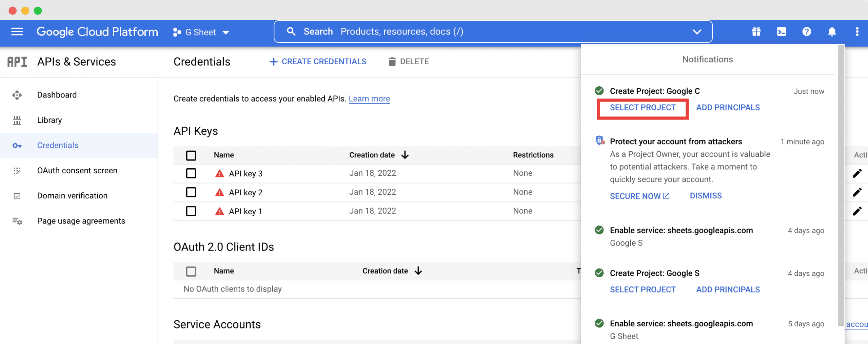
Task: Open the G Sheet project selector dropdown
Action: (x=201, y=32)
